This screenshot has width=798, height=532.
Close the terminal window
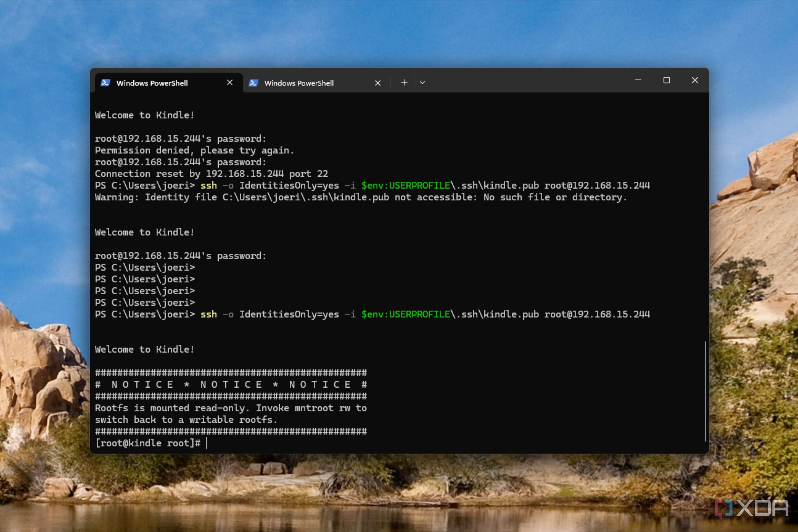click(695, 80)
